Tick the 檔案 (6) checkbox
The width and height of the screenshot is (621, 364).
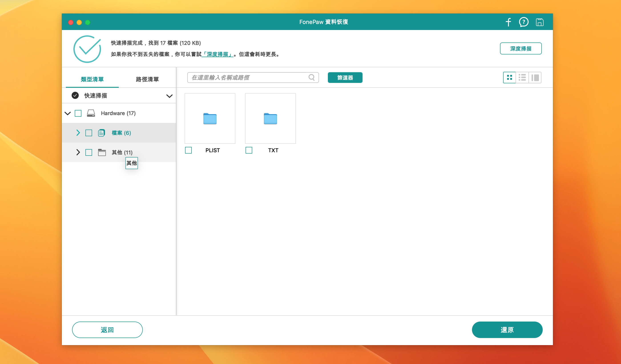click(x=89, y=133)
